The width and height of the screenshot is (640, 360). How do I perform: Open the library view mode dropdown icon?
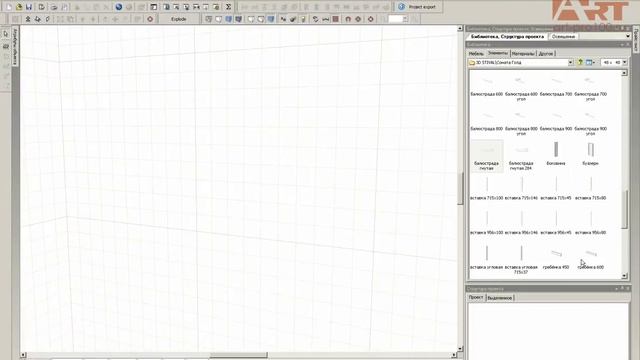coord(590,62)
